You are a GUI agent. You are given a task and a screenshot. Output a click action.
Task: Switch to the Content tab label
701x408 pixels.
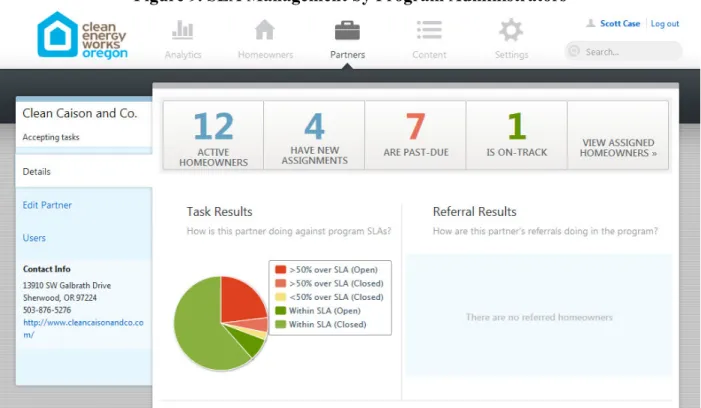point(429,55)
